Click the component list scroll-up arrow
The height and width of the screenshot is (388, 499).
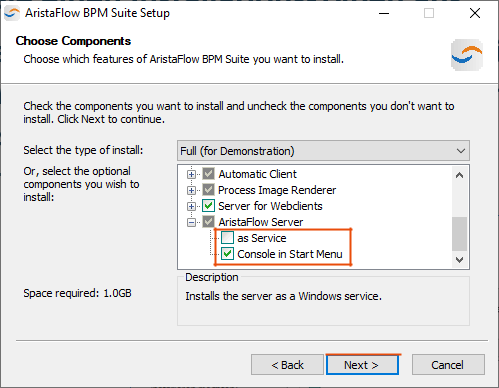tap(459, 175)
